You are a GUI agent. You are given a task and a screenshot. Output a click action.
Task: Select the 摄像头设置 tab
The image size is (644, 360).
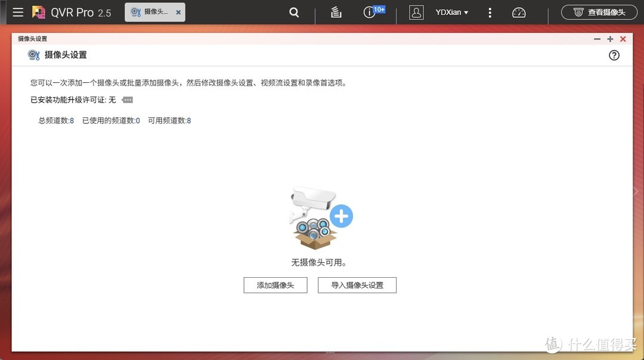click(x=149, y=11)
